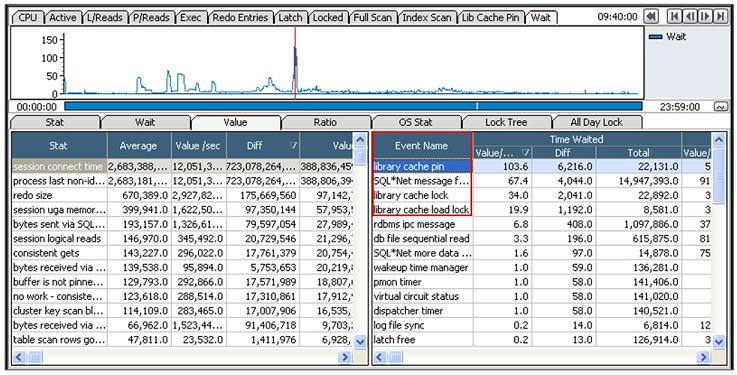Click left arrow of Event table horizontal scrollbar
737x375 pixels.
click(x=380, y=358)
